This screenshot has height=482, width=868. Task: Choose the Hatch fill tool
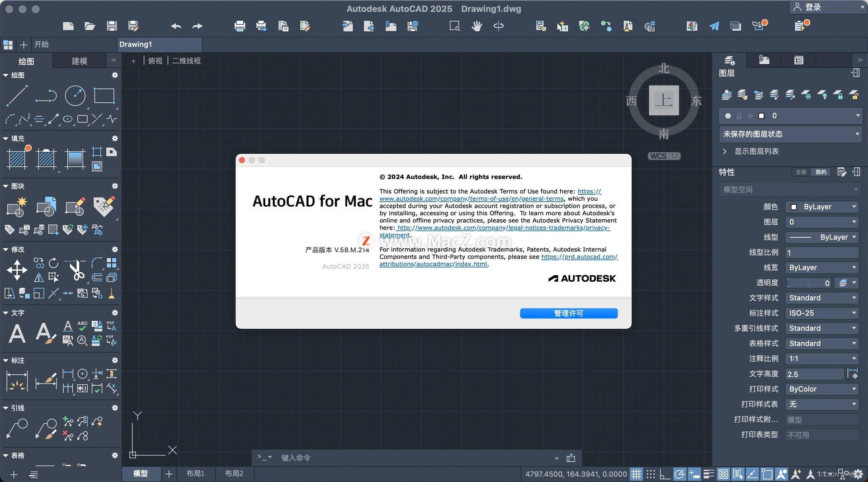[x=17, y=159]
